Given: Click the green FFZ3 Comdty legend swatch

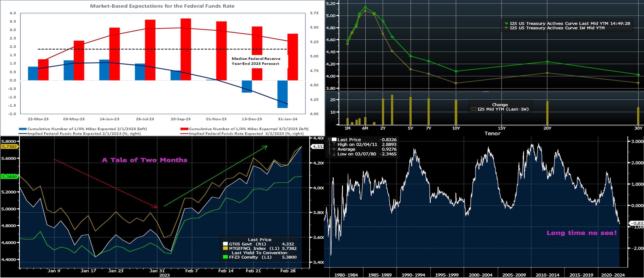Looking at the screenshot, I should [x=225, y=257].
